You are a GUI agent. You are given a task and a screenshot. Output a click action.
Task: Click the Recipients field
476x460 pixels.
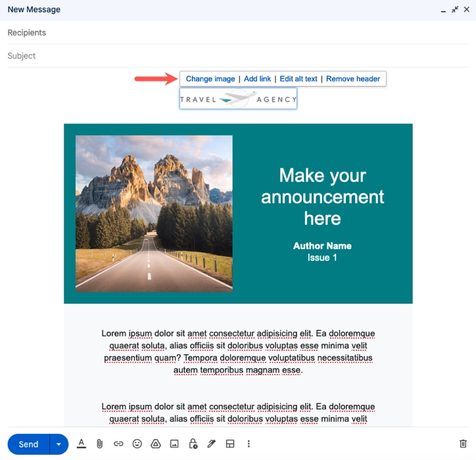pos(237,33)
